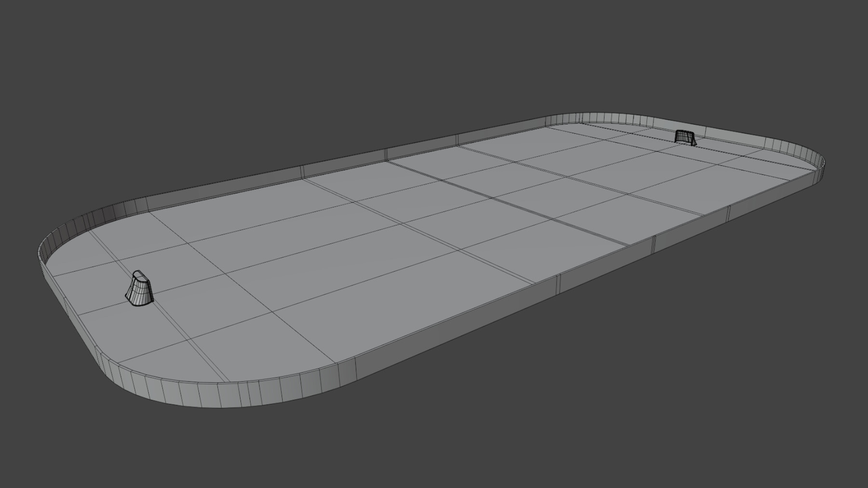Screen dimensions: 868x488
Task: Click the rounded board corner in the bottom left
Action: coord(135,385)
